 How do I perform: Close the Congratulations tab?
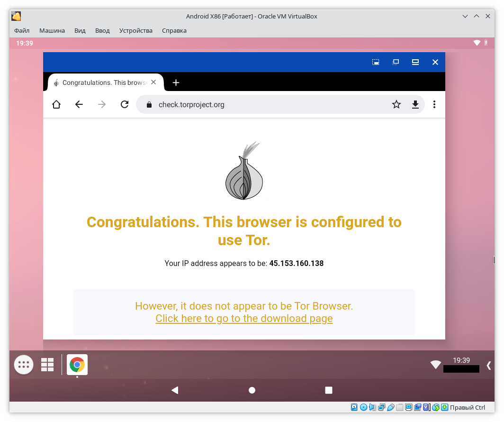click(153, 82)
